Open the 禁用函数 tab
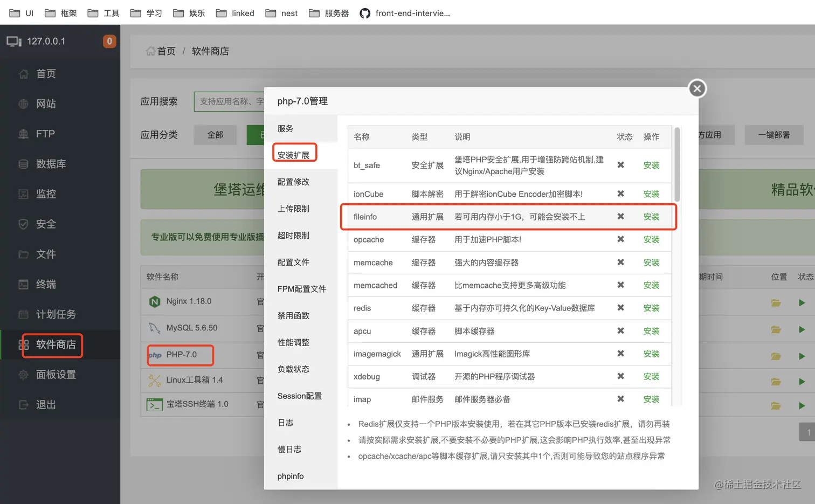 [x=301, y=316]
